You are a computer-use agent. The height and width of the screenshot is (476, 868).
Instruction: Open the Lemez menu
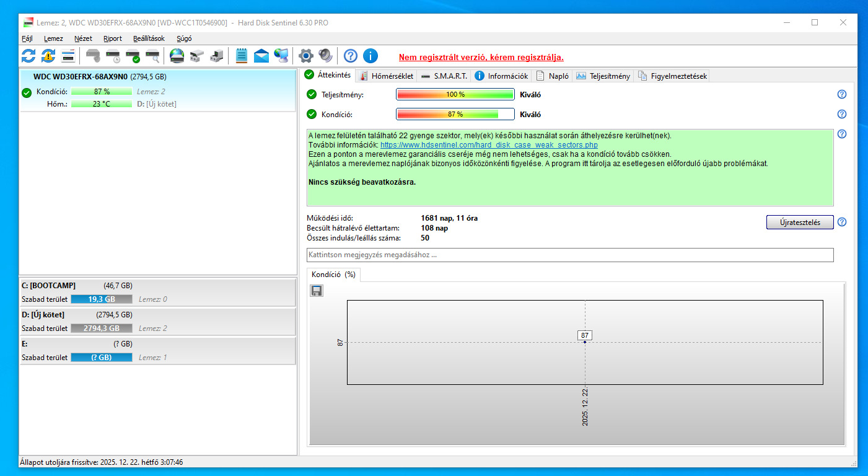coord(53,38)
